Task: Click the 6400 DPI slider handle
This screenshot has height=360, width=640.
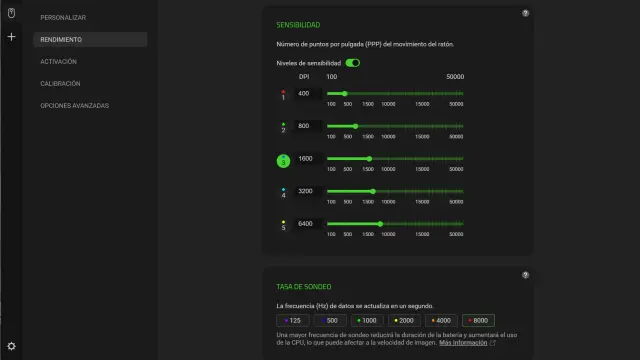Action: click(380, 224)
